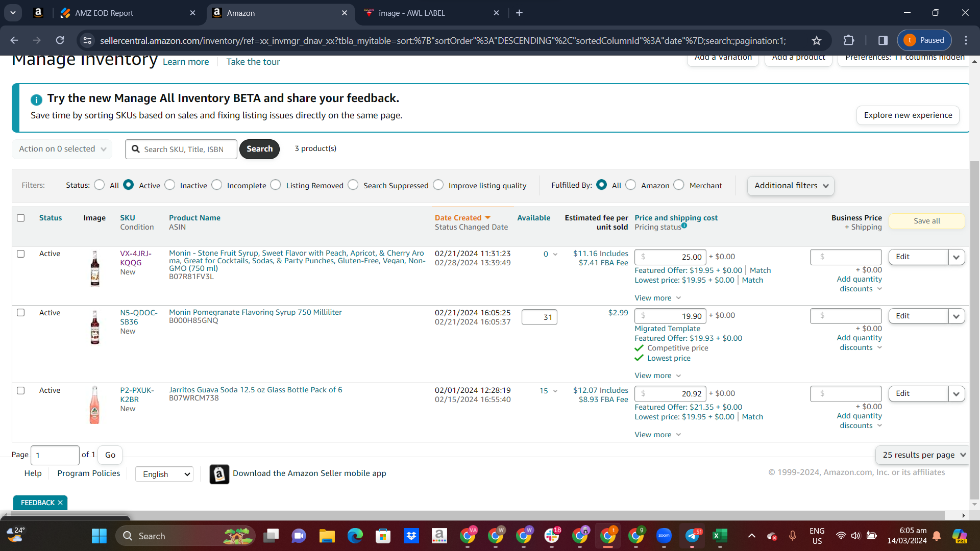
Task: Open Excel from the taskbar
Action: tap(720, 536)
